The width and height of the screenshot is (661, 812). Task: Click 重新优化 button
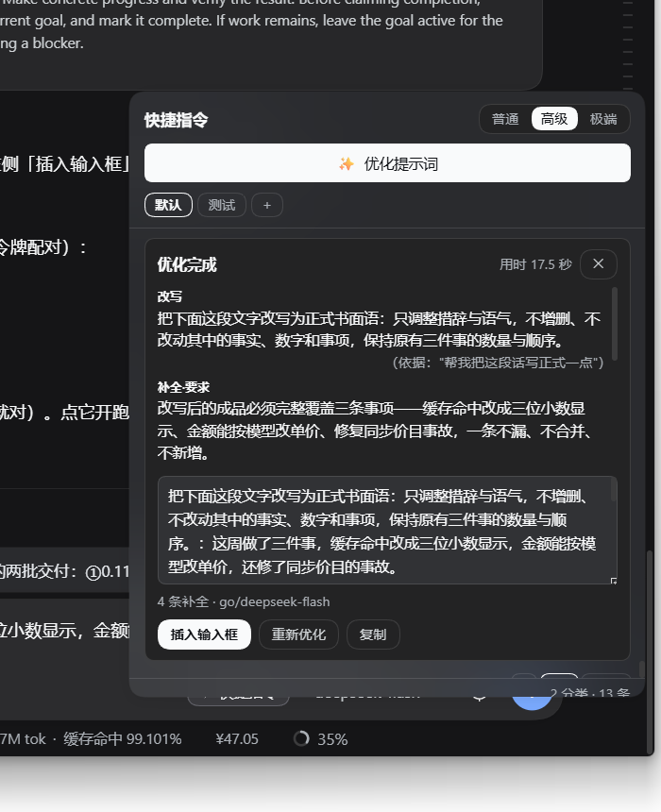(x=298, y=634)
